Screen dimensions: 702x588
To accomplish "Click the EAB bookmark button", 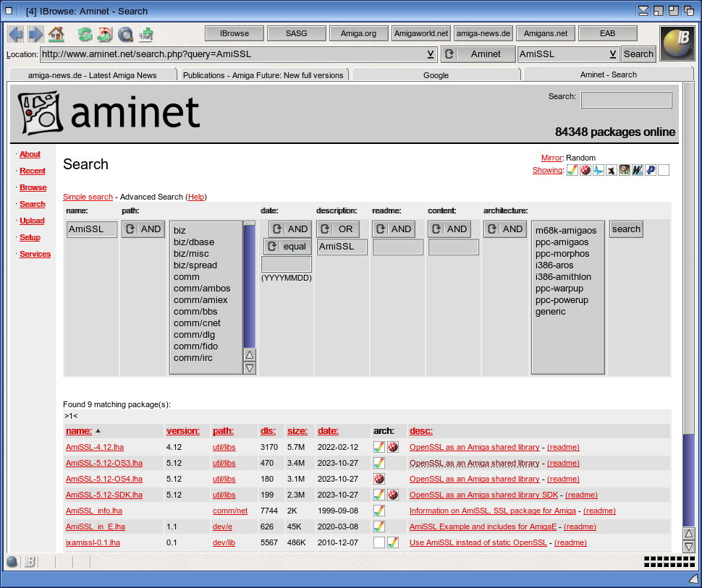I will (607, 33).
